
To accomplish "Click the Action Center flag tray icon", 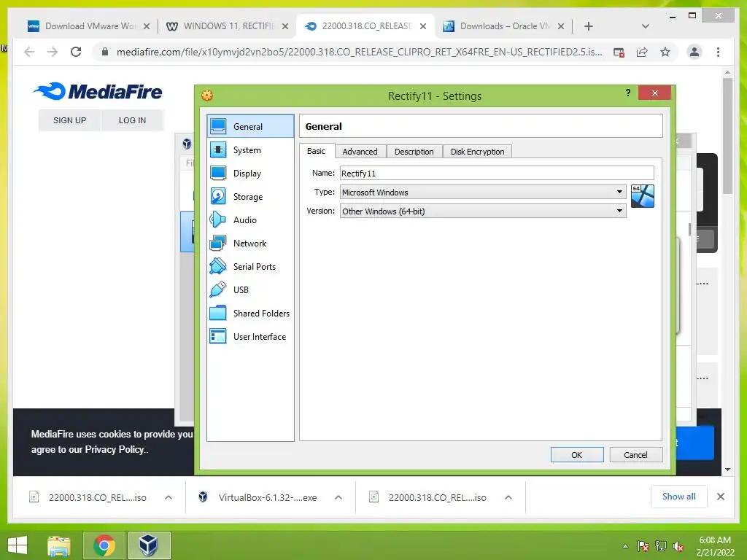I will [x=643, y=547].
